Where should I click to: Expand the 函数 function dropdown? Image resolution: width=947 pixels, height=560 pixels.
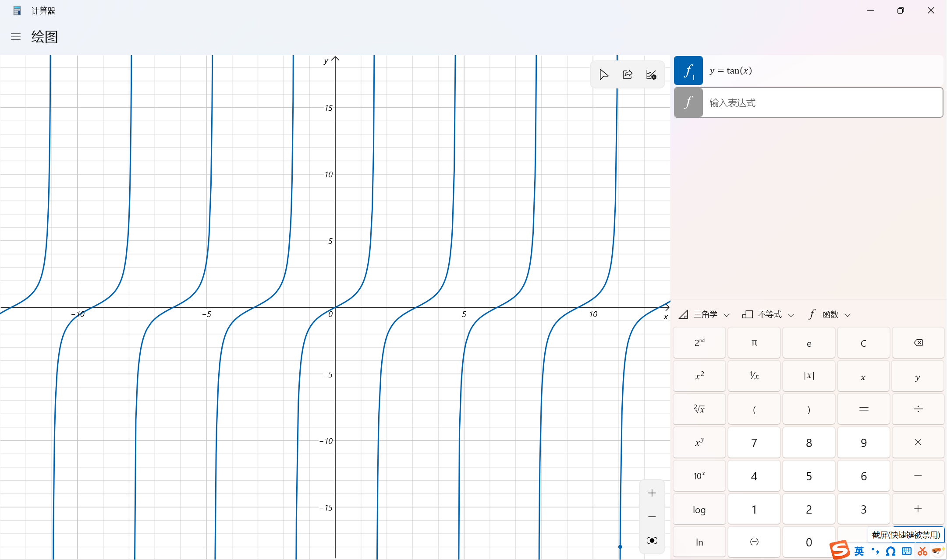(x=830, y=314)
